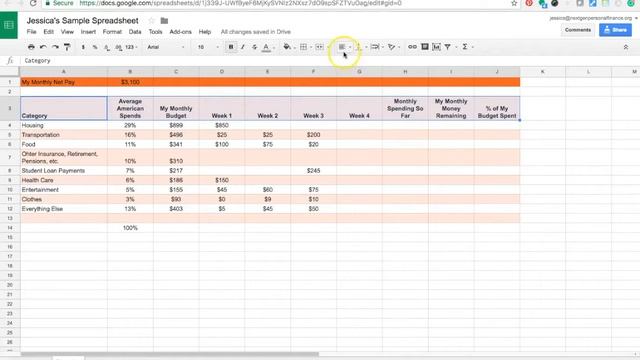Click All changes saved in Drive

tap(256, 32)
